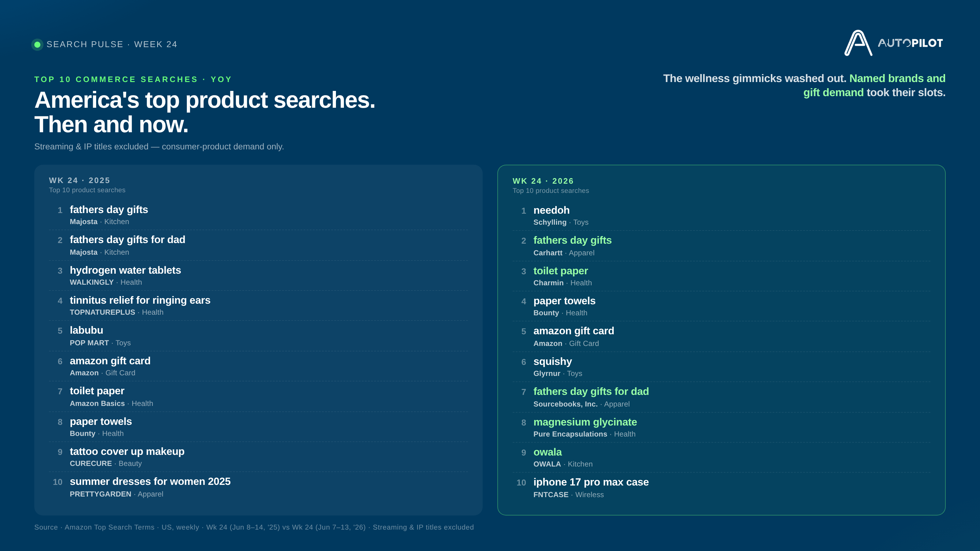Select the 'needoh' search term in 2026 list
980x551 pixels.
[551, 210]
